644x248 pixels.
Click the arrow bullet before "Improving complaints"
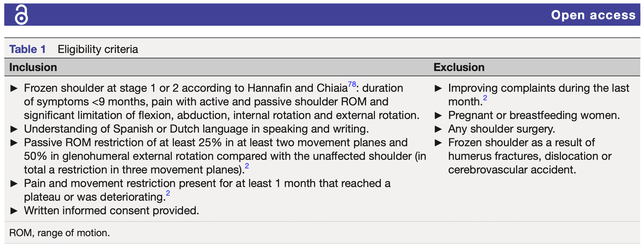click(x=438, y=88)
